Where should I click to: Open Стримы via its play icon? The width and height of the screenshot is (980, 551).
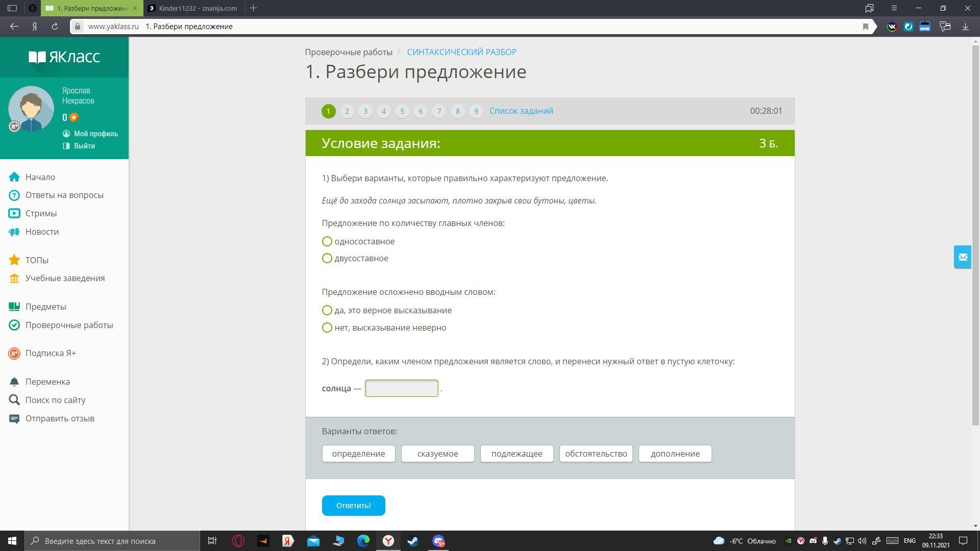[x=14, y=213]
